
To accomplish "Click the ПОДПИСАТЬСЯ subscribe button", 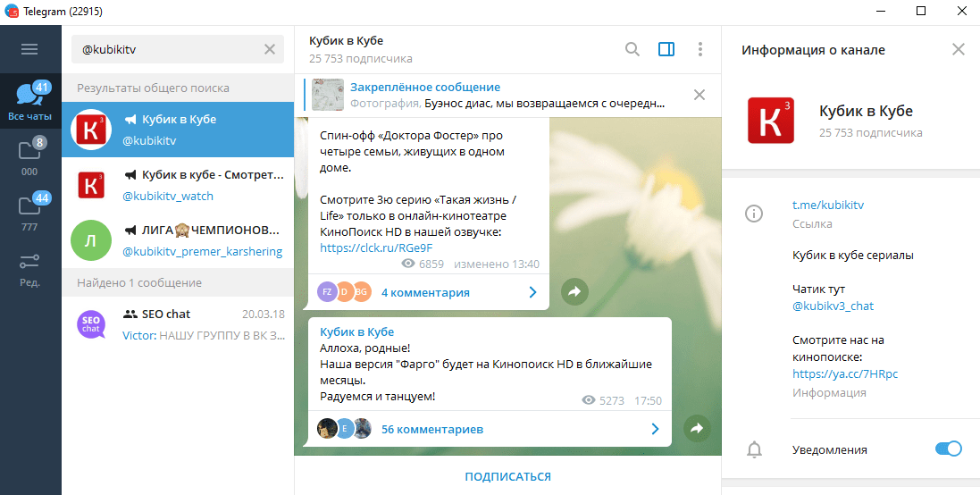I will point(507,476).
